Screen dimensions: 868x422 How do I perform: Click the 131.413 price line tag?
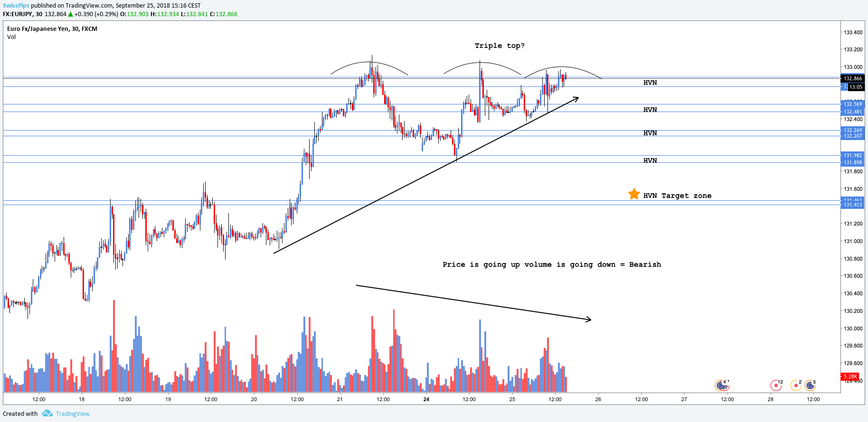pos(853,205)
